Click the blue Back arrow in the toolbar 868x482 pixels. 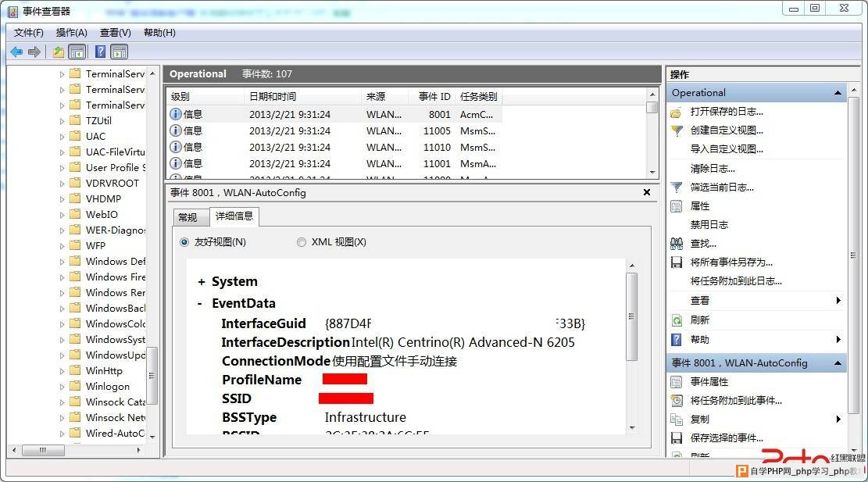point(16,52)
